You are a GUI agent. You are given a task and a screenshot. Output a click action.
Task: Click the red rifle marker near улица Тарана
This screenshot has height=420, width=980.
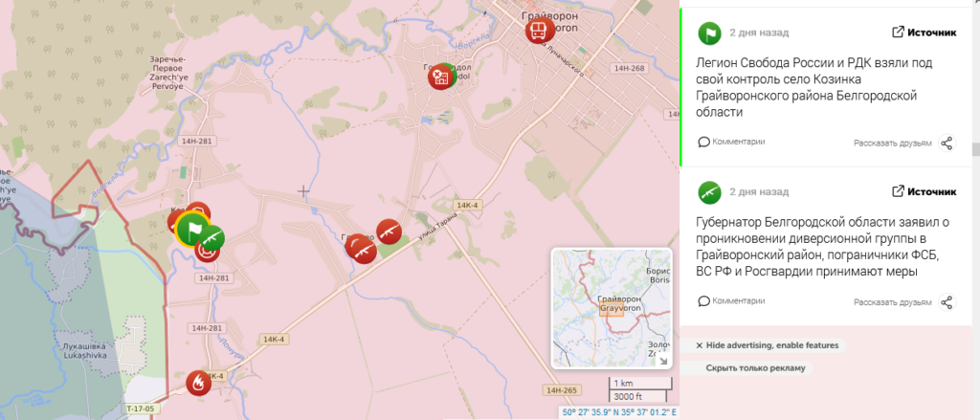pyautogui.click(x=389, y=232)
